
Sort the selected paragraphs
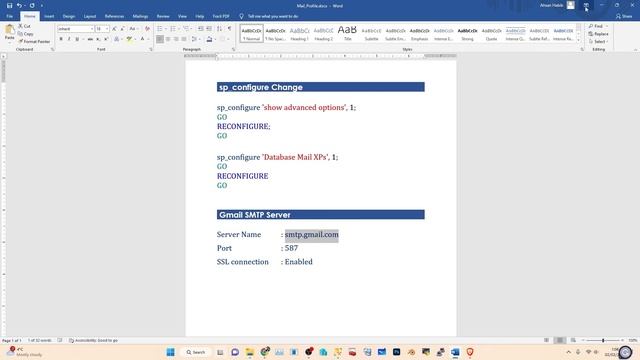220,29
